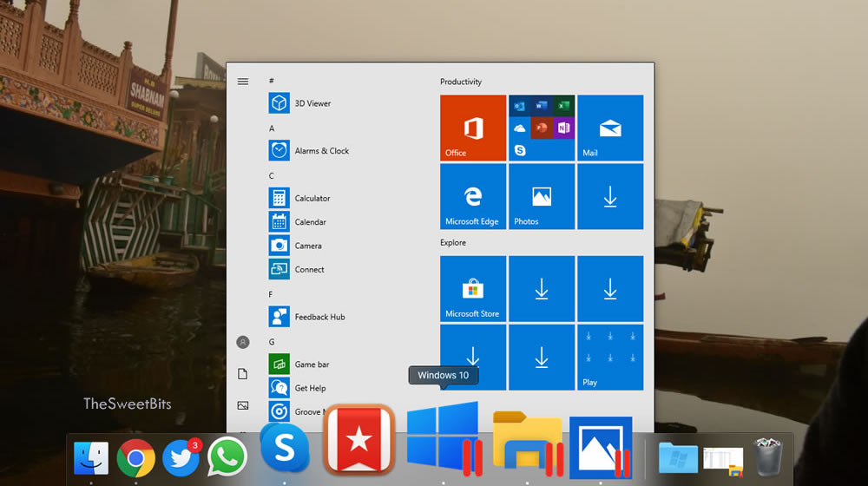Open Alarms & Clock app
Image resolution: width=868 pixels, height=486 pixels.
click(x=309, y=150)
